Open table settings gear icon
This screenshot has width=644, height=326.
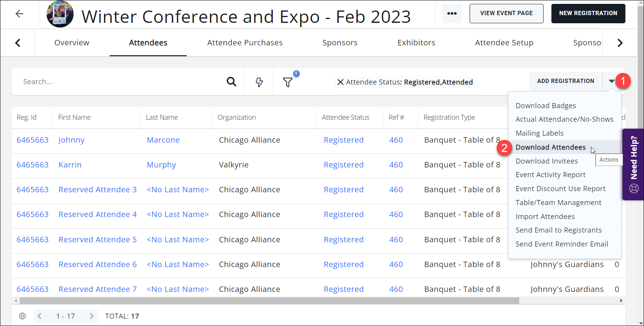tap(22, 316)
